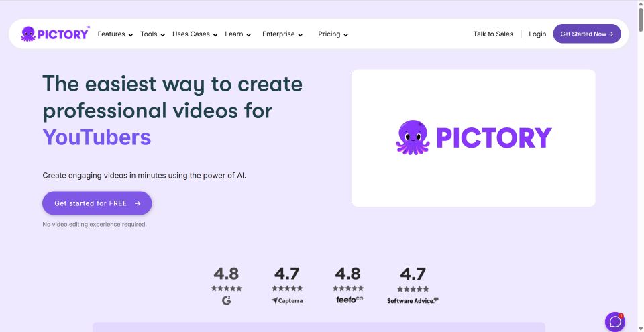Image resolution: width=644 pixels, height=332 pixels.
Task: Click Get started for FREE button
Action: (97, 203)
